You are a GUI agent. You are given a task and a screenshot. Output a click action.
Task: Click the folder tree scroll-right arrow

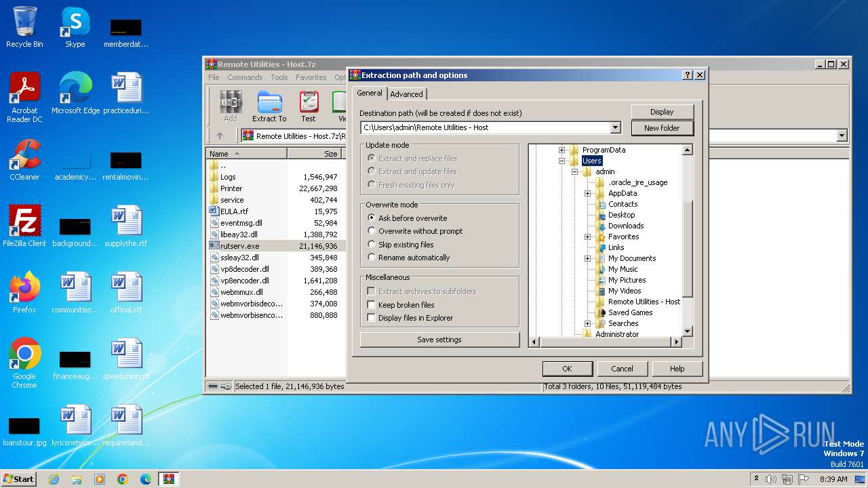coord(676,342)
